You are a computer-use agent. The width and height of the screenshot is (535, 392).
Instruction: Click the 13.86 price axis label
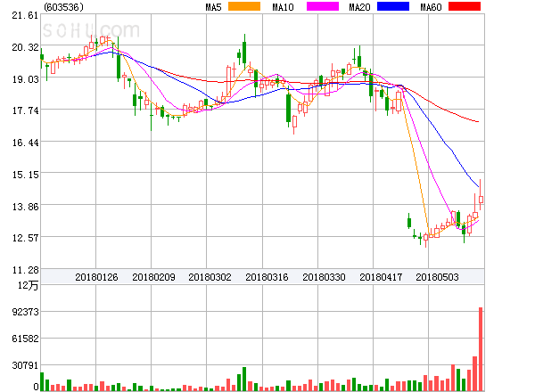coord(25,207)
